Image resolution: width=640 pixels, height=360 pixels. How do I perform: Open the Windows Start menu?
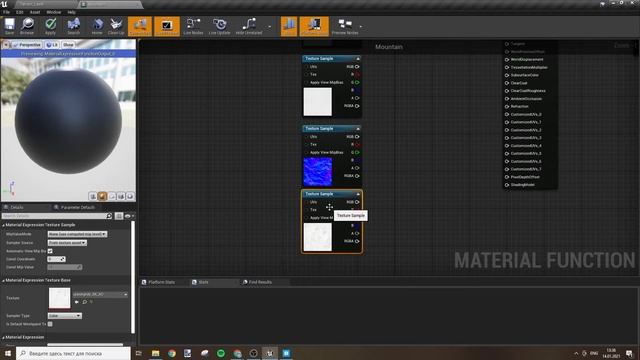(7, 353)
